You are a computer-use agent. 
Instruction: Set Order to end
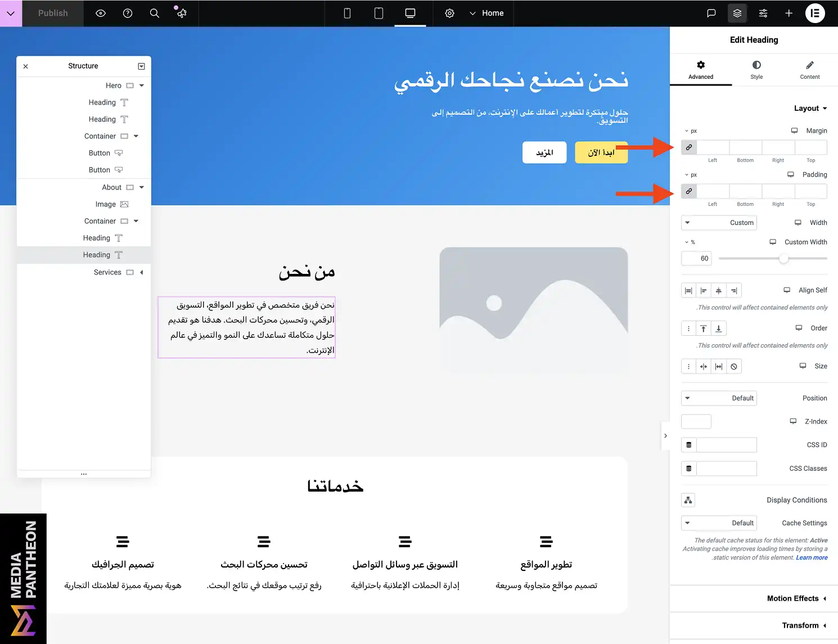719,328
